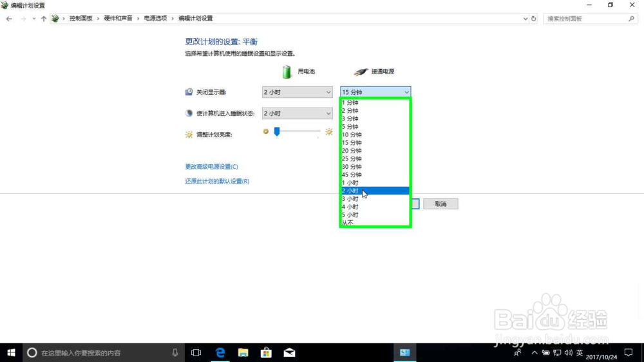The width and height of the screenshot is (644, 362).
Task: Choose 5 分钟 option
Action: coord(375,126)
